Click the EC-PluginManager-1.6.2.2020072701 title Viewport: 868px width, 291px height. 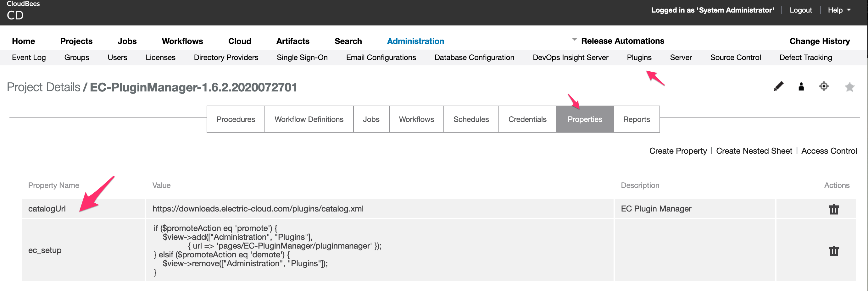[x=193, y=87]
